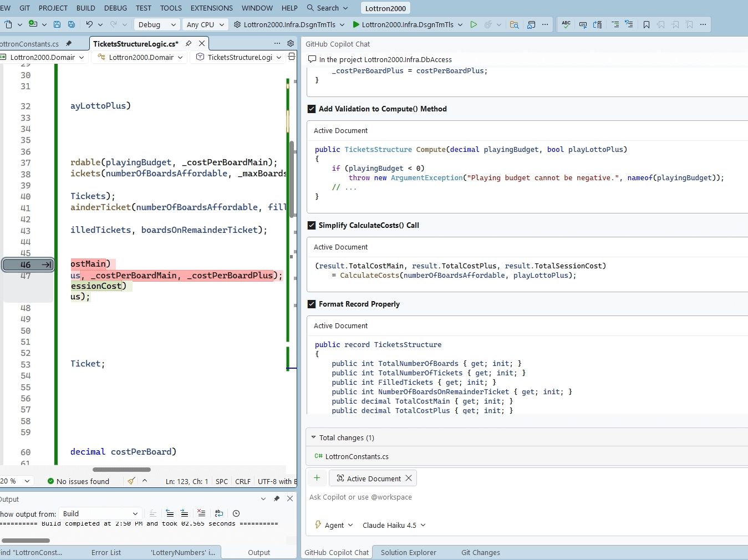Toggle the Format Record Properly checkbox

tap(312, 304)
